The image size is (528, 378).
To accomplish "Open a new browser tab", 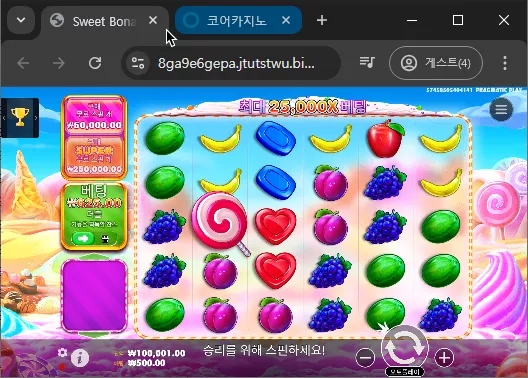I will click(x=322, y=20).
